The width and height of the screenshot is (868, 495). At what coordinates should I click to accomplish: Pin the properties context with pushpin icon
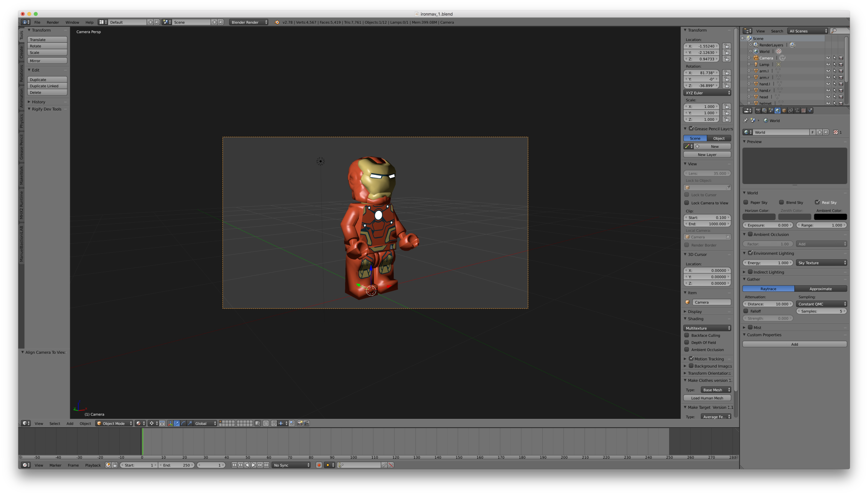(x=745, y=121)
